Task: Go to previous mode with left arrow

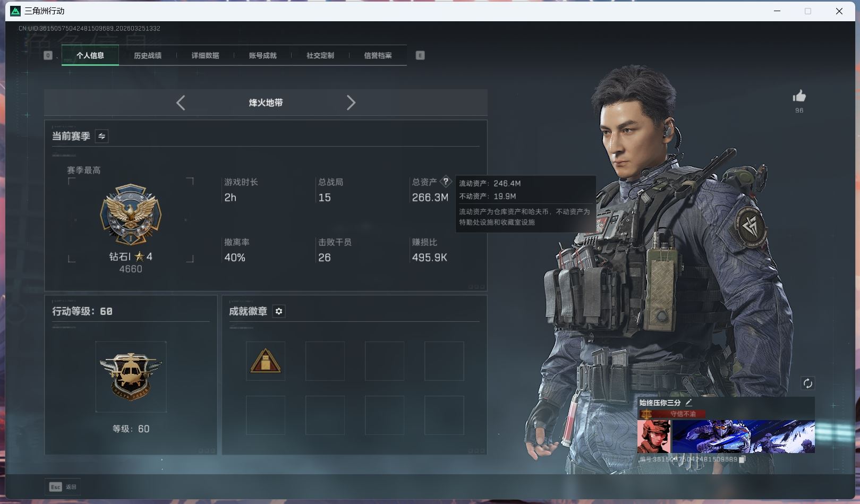Action: (x=181, y=102)
